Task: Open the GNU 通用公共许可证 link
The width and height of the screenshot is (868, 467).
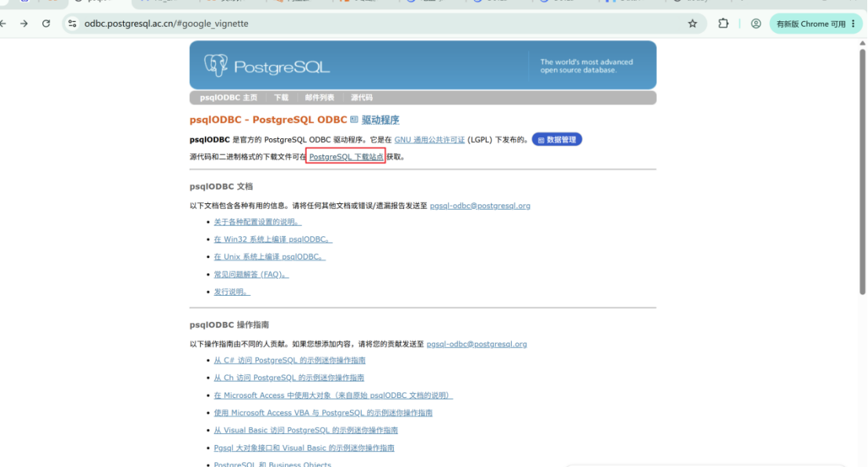Action: point(429,140)
